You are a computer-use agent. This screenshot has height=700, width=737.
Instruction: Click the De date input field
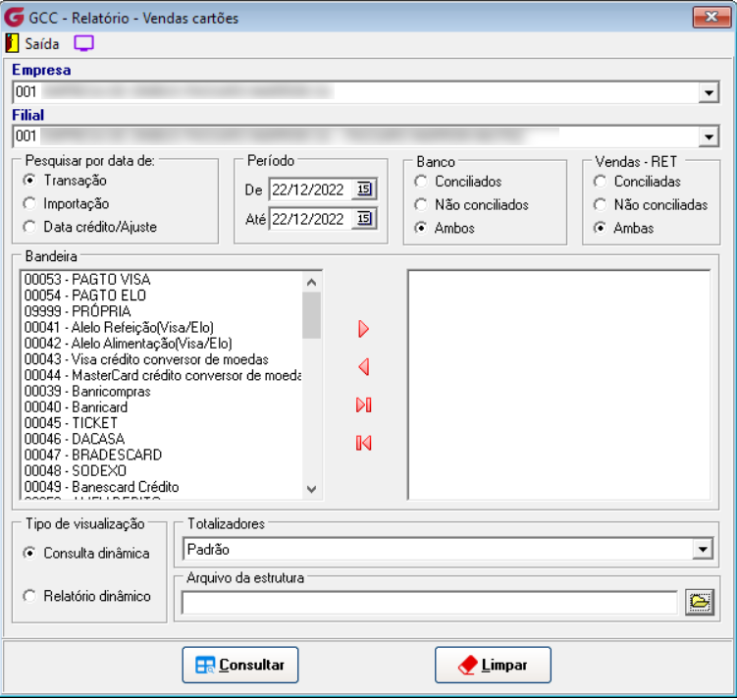[312, 189]
